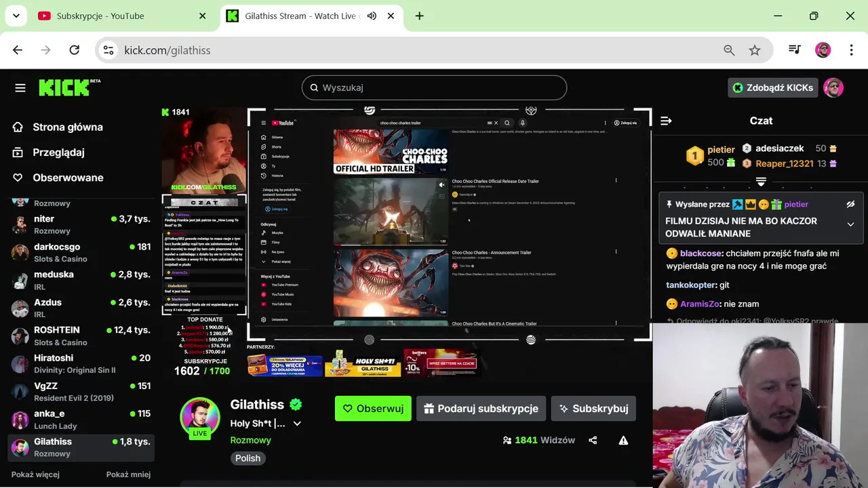
Task: Click the 1841 Widzów viewer count
Action: point(538,440)
